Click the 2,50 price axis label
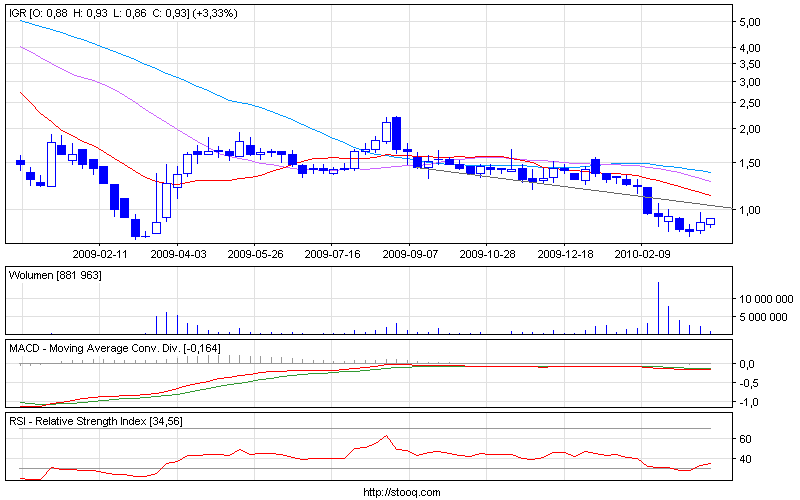 pyautogui.click(x=749, y=103)
